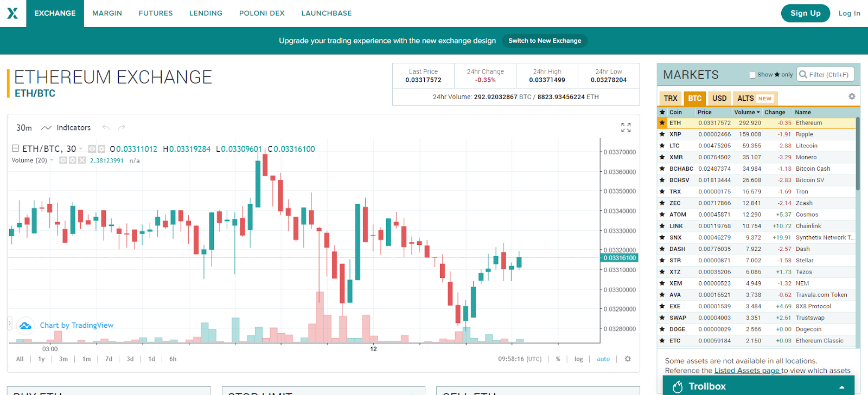Star the XRP market row

point(662,134)
